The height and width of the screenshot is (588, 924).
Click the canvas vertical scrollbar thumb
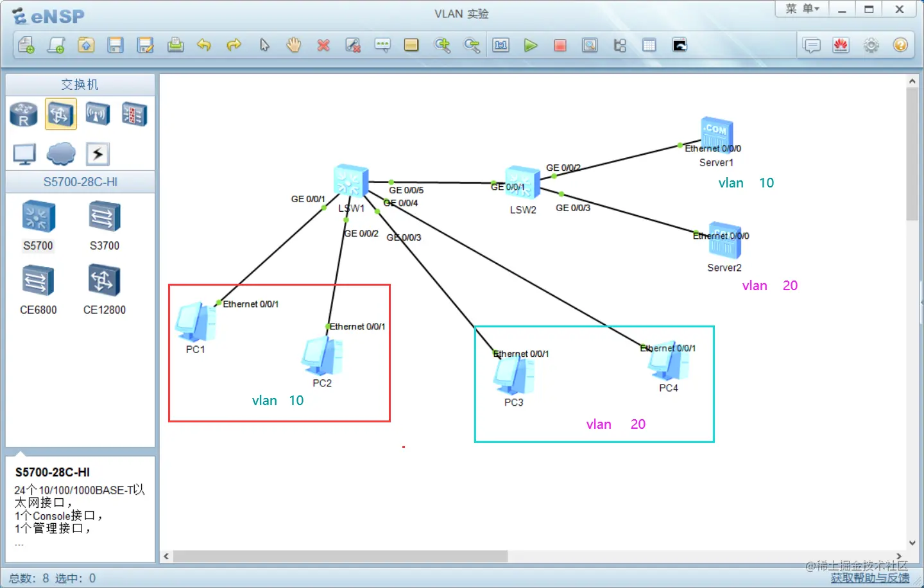pos(912,154)
